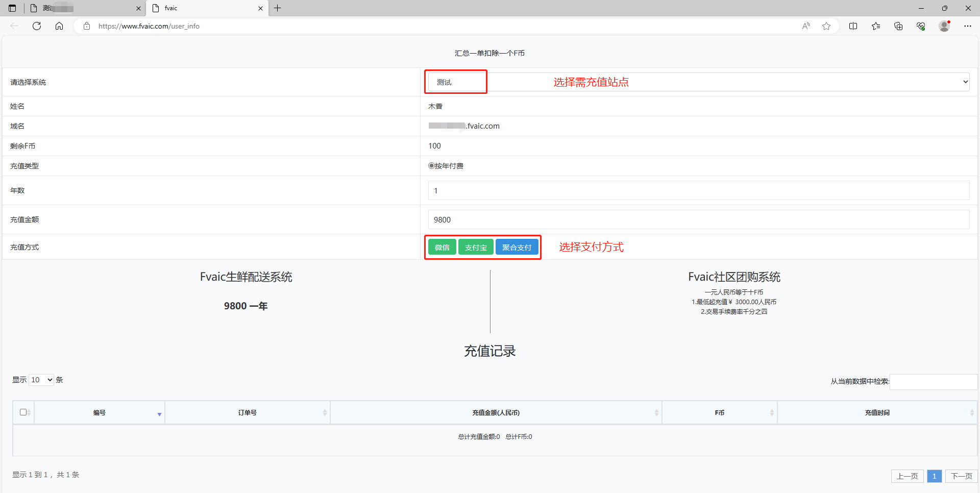Image resolution: width=980 pixels, height=493 pixels.
Task: Click the 聚合支付 button
Action: [517, 248]
